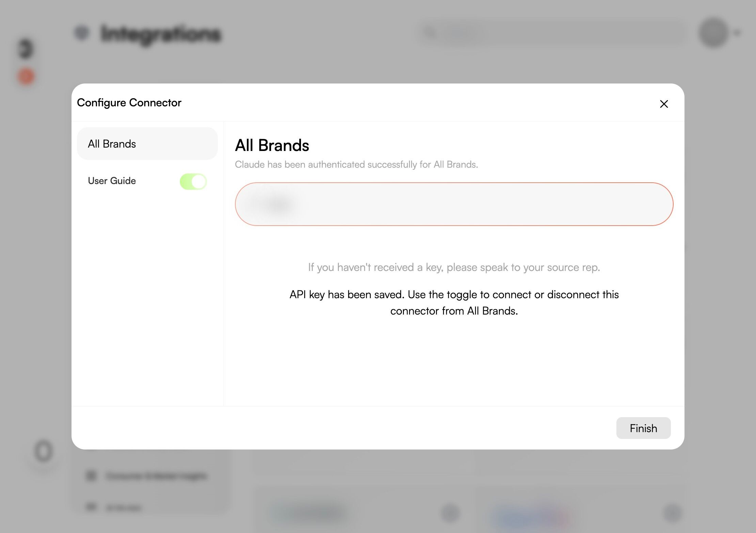756x533 pixels.
Task: Click the round icon on the bottom-right integration card
Action: (x=672, y=513)
